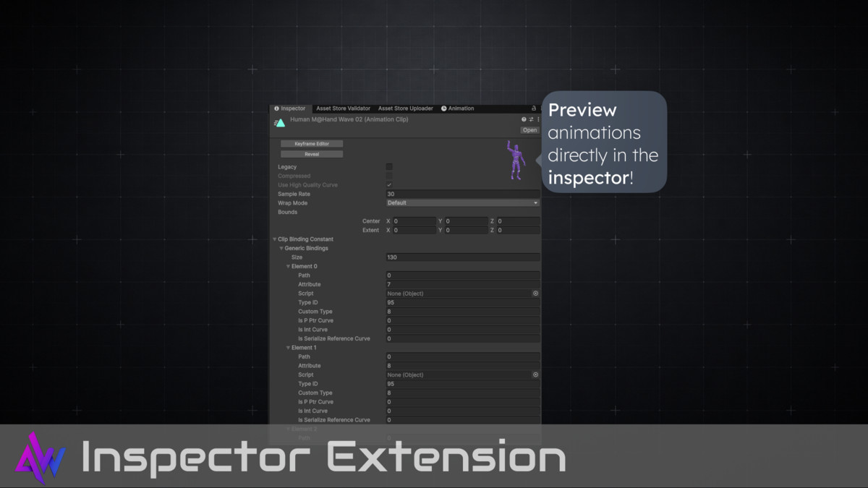The image size is (868, 488).
Task: Click Element 1 Type ID field
Action: click(x=463, y=384)
